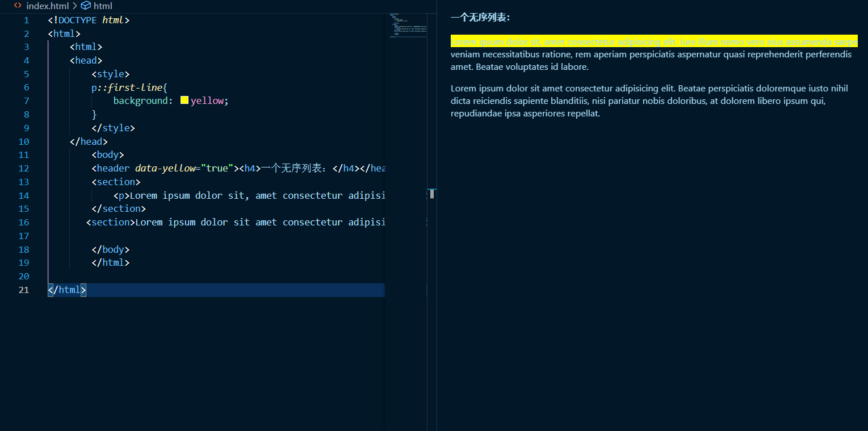Screen dimensions: 868x431
Task: Click preview text 'amet. Beatae voluptates id labore.'
Action: pos(520,67)
